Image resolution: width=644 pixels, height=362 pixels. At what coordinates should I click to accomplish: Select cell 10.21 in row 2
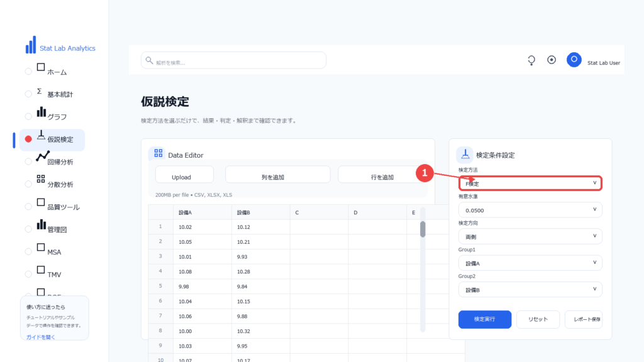tap(261, 242)
